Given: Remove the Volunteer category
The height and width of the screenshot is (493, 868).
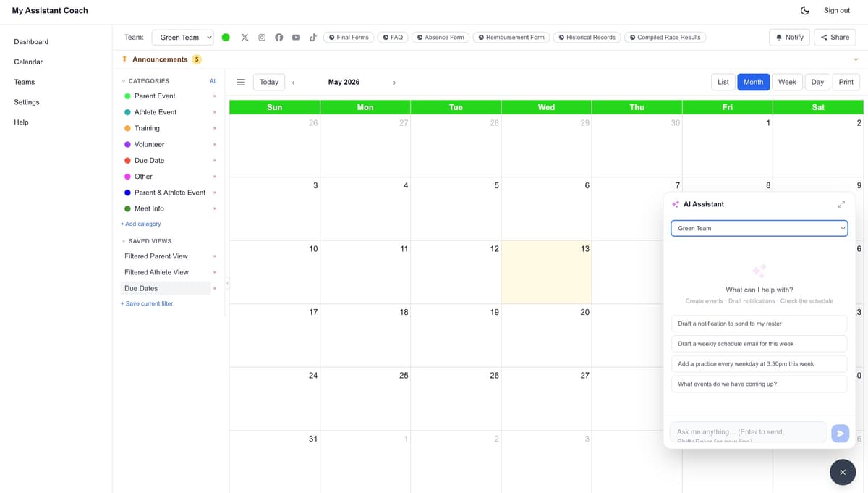Looking at the screenshot, I should click(215, 144).
